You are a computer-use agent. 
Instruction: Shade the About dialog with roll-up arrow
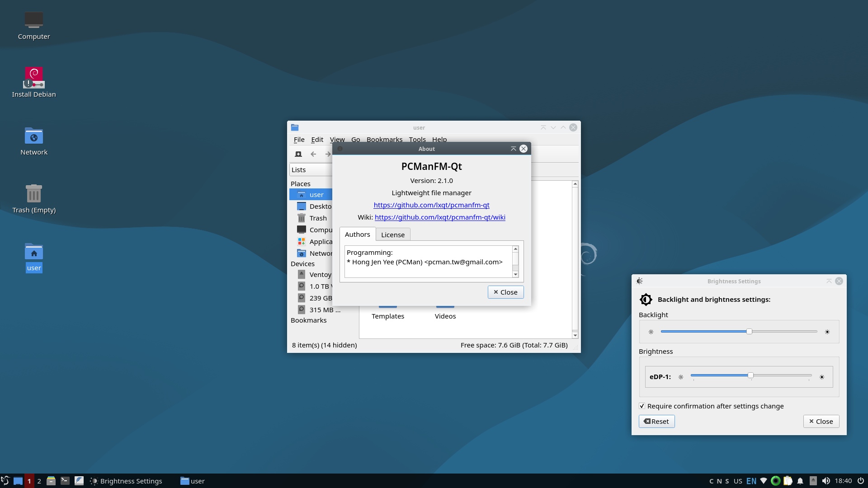click(x=513, y=149)
